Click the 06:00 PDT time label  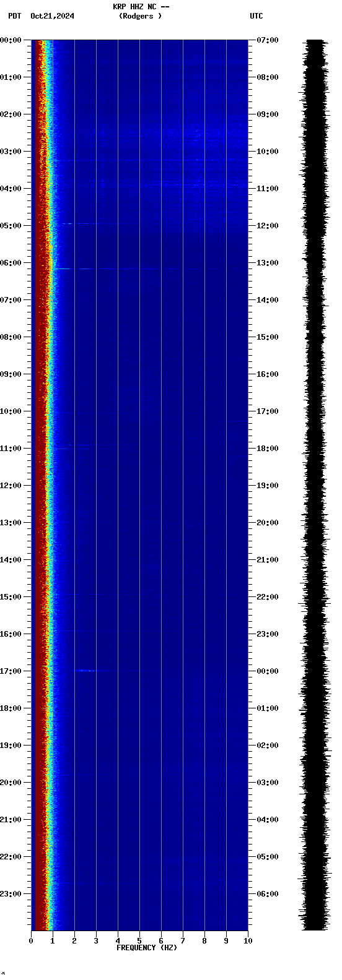(x=11, y=263)
